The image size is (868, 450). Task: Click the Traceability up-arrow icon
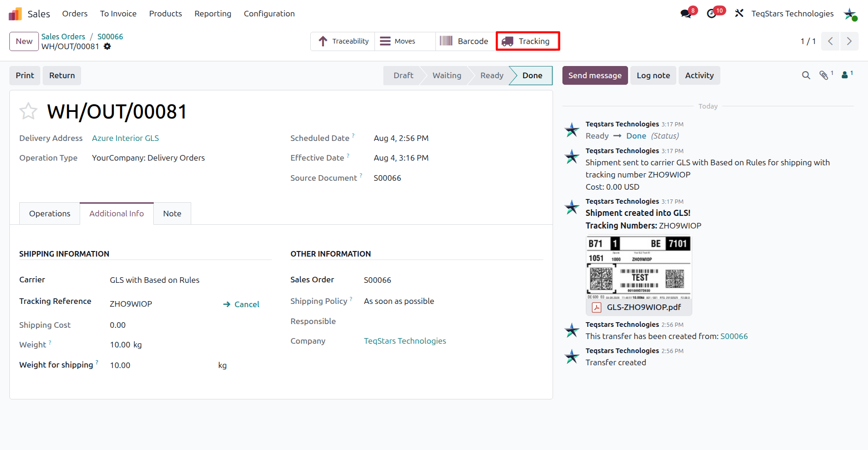(x=323, y=41)
